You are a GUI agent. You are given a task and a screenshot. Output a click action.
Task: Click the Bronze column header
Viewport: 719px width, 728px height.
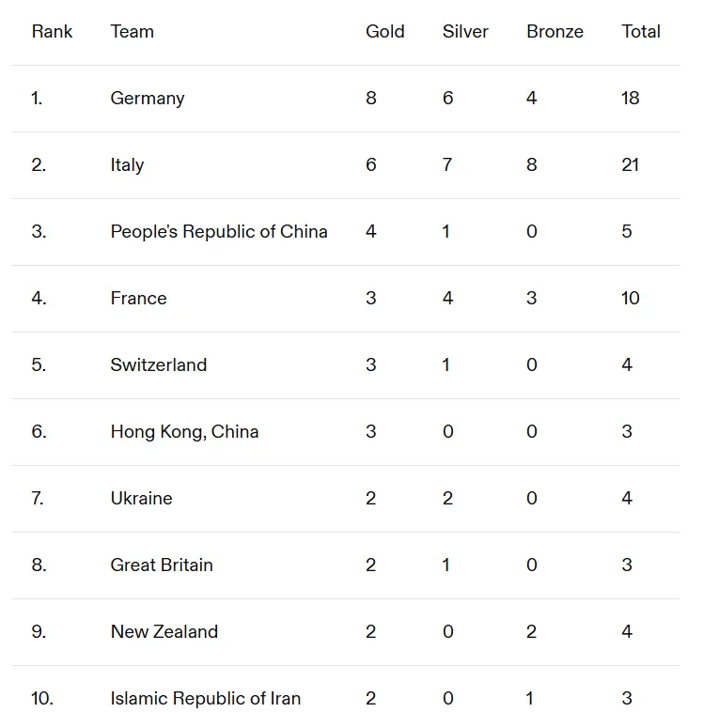tap(555, 32)
